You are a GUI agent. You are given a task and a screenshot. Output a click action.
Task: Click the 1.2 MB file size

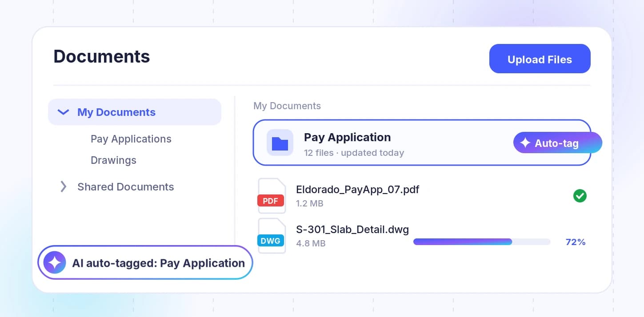point(310,204)
